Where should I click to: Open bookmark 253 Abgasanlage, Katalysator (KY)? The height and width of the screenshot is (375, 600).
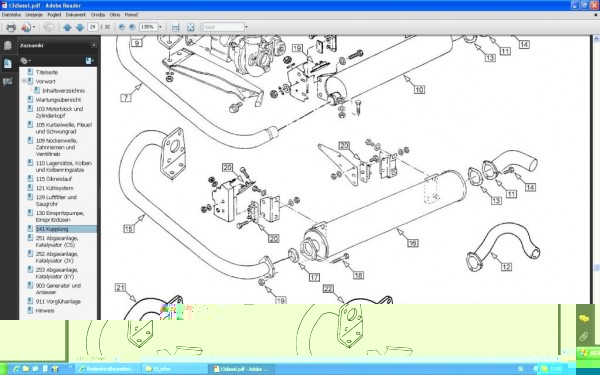pos(57,273)
